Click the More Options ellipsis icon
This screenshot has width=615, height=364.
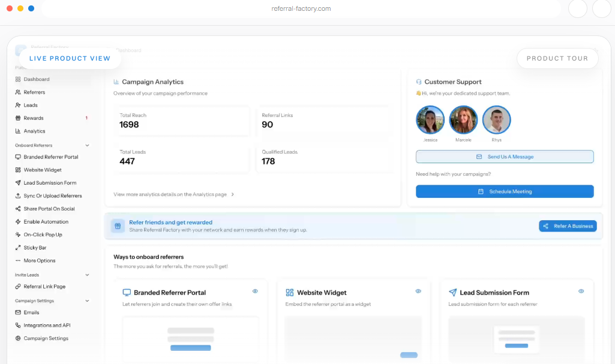coord(18,260)
